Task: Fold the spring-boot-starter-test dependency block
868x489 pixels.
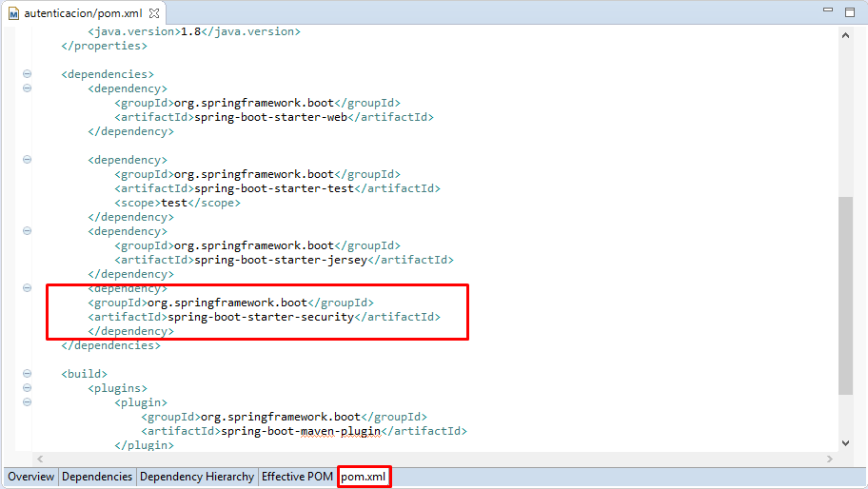Action: pyautogui.click(x=27, y=160)
